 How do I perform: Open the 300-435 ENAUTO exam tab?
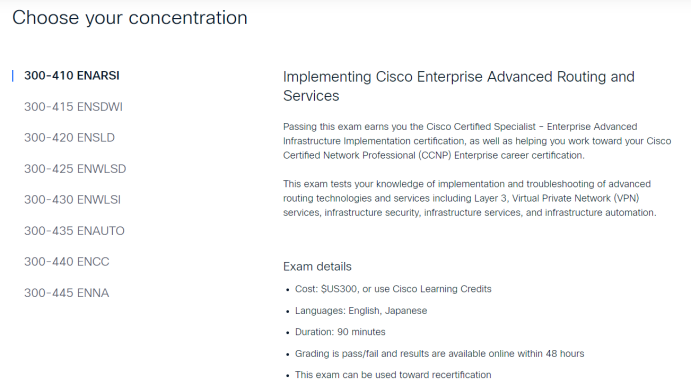(x=74, y=231)
